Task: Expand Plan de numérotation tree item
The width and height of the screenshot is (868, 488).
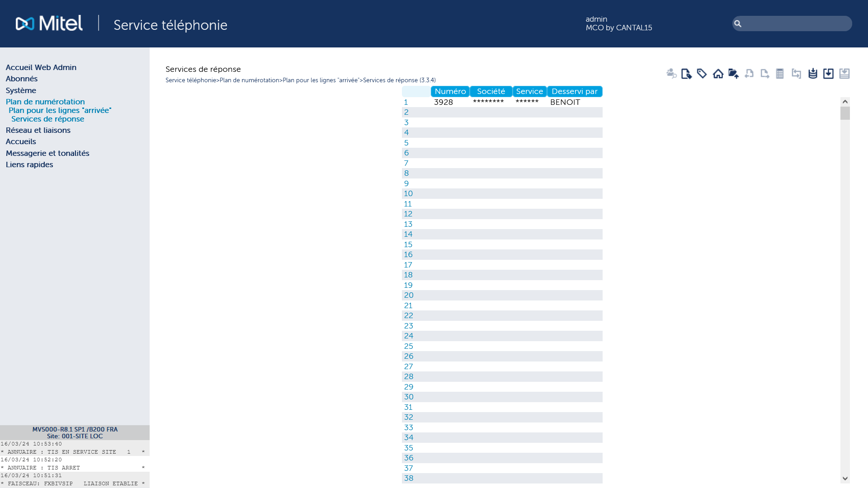Action: [45, 101]
